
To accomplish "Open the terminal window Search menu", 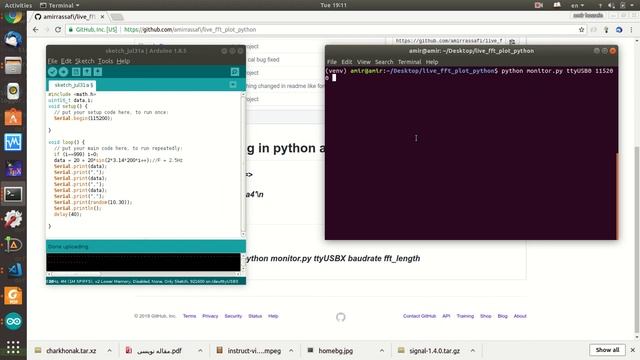I will click(384, 62).
